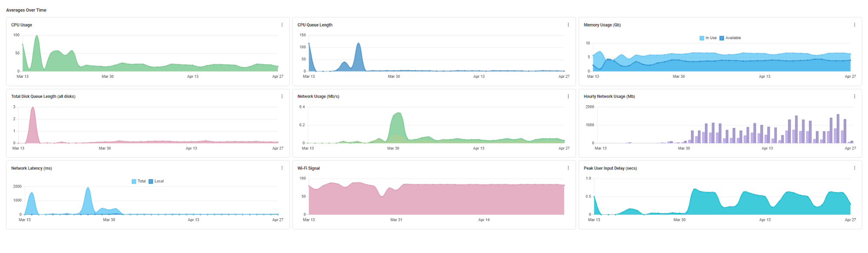Open Hourly Network Usage options menu
The height and width of the screenshot is (253, 868).
[854, 97]
